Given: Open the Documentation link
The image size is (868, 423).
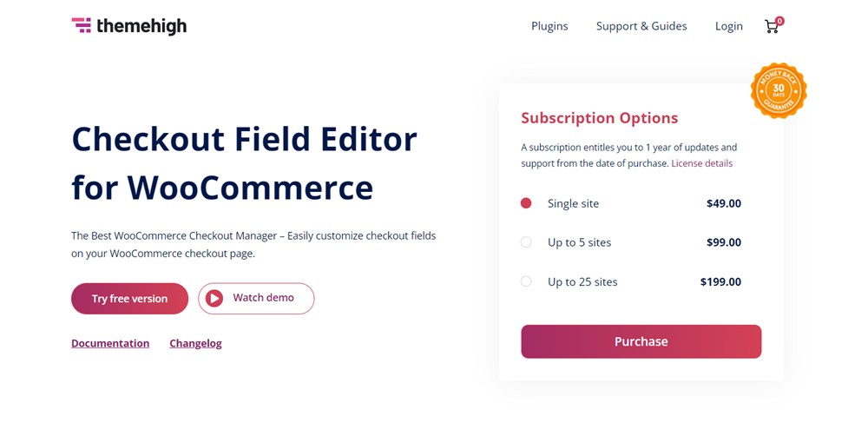Looking at the screenshot, I should [x=110, y=343].
